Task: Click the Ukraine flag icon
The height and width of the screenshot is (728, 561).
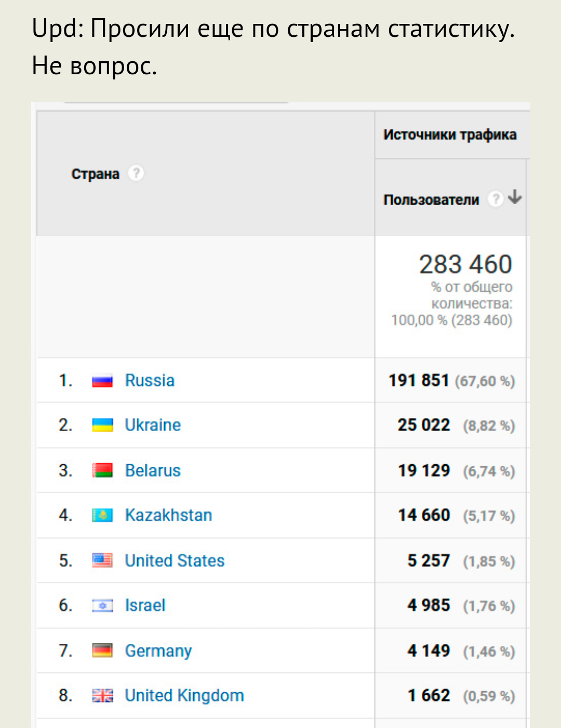Action: click(102, 426)
